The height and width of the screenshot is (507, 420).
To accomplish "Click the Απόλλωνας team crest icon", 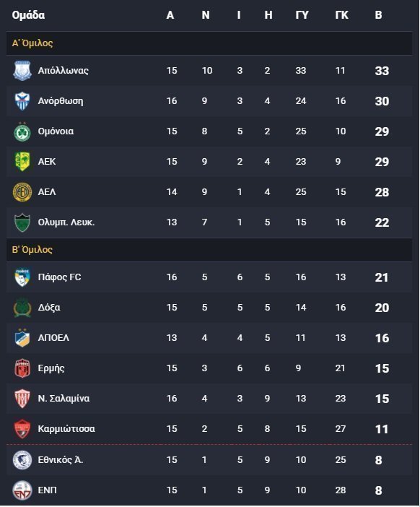I will click(x=22, y=71).
